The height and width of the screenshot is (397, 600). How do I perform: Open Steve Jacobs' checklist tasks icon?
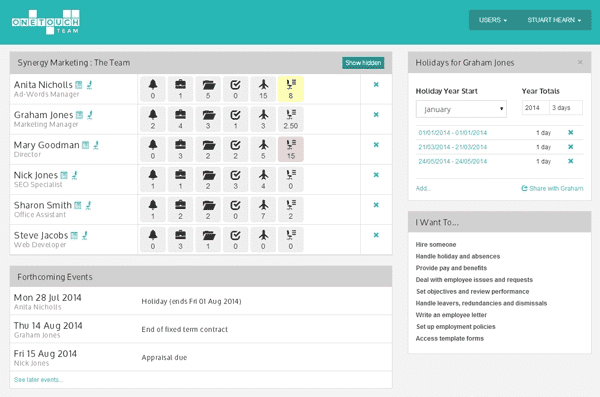(x=235, y=240)
